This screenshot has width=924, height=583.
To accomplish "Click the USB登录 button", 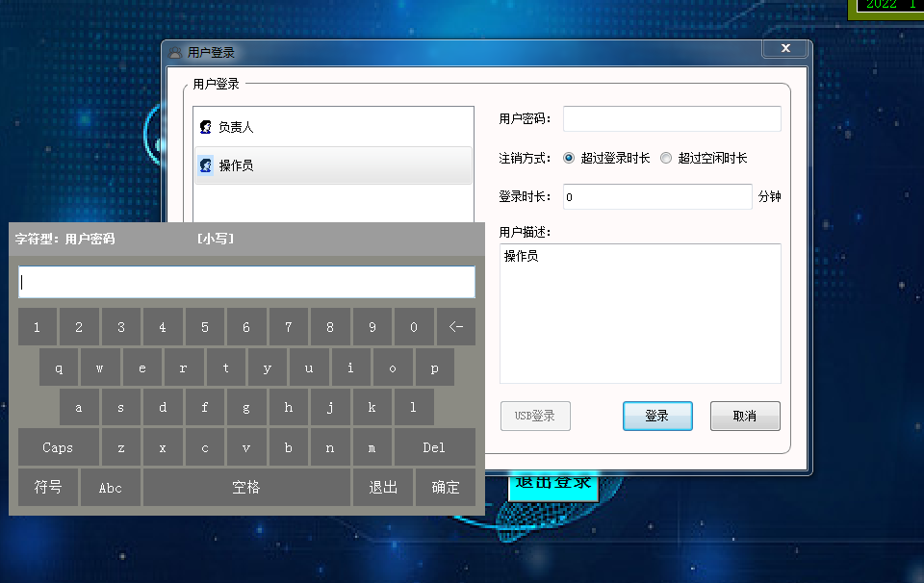I will (x=535, y=416).
